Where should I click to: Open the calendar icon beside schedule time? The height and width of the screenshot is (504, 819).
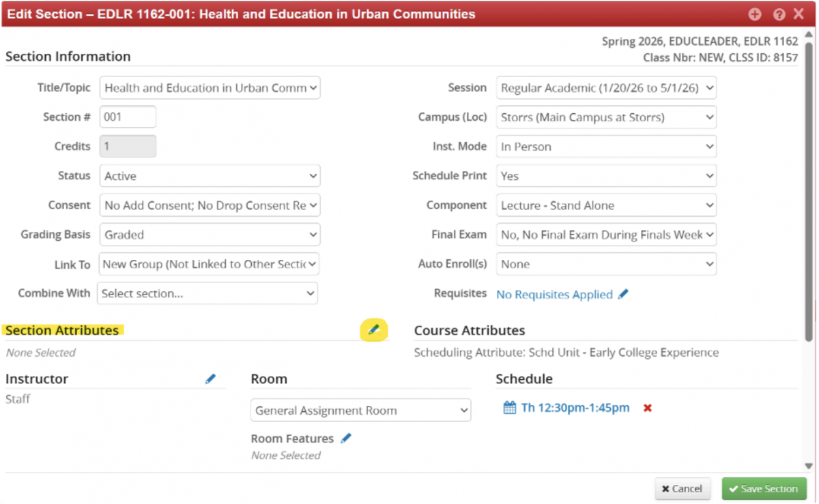pos(509,409)
